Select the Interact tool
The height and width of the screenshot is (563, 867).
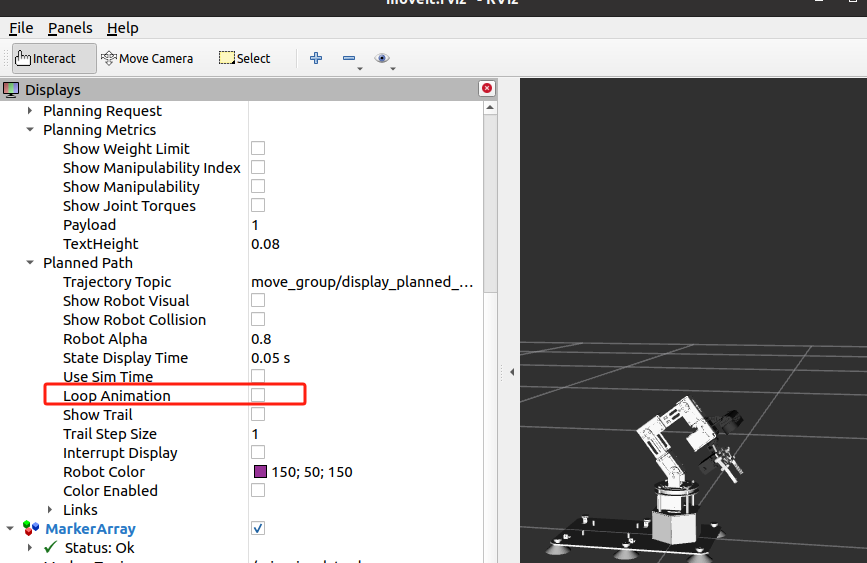pyautogui.click(x=54, y=58)
